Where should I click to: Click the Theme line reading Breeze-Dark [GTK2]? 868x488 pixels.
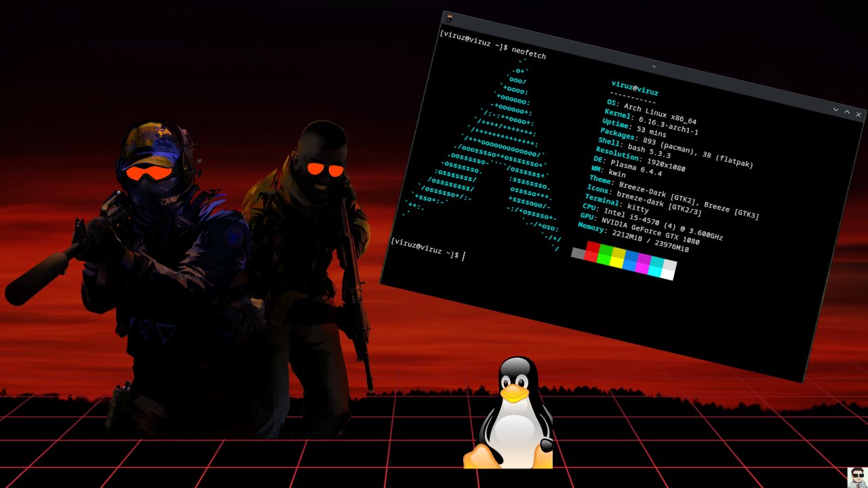pos(673,197)
